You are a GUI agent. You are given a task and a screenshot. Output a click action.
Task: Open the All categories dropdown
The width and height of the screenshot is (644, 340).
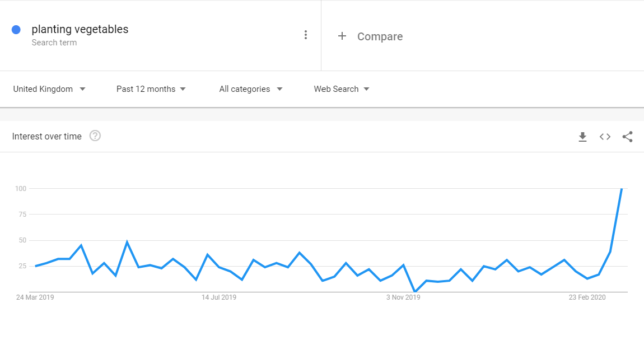251,89
